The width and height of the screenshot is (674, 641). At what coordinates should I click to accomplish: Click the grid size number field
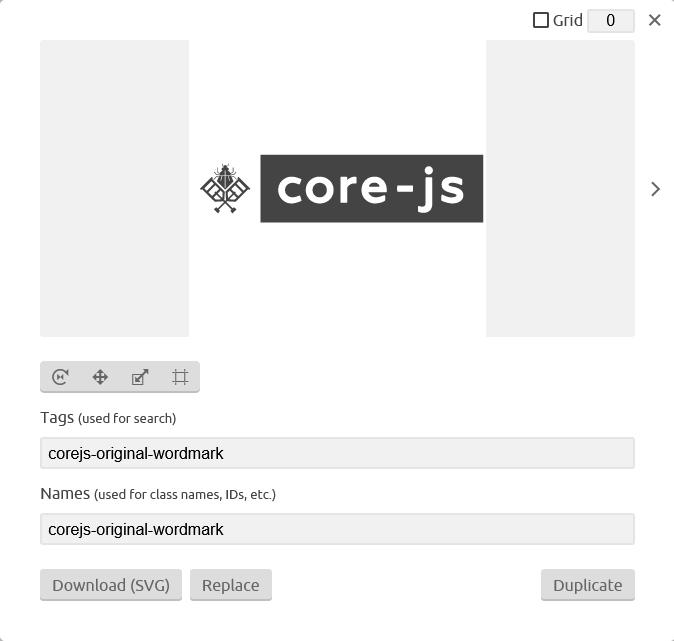pyautogui.click(x=611, y=21)
